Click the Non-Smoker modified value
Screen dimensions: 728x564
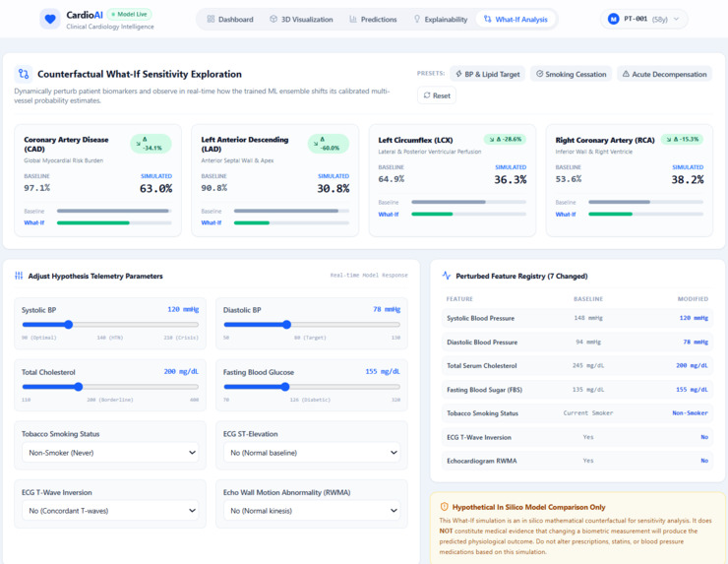pyautogui.click(x=690, y=413)
